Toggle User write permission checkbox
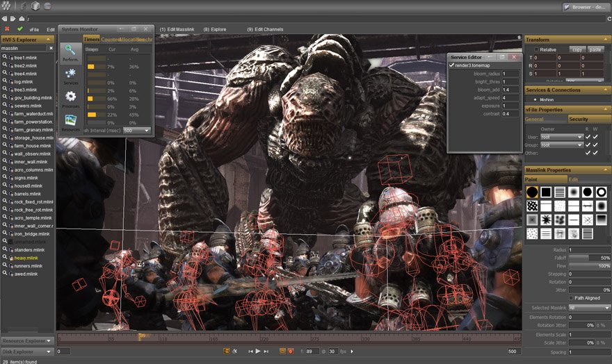The image size is (612, 364). coord(595,137)
